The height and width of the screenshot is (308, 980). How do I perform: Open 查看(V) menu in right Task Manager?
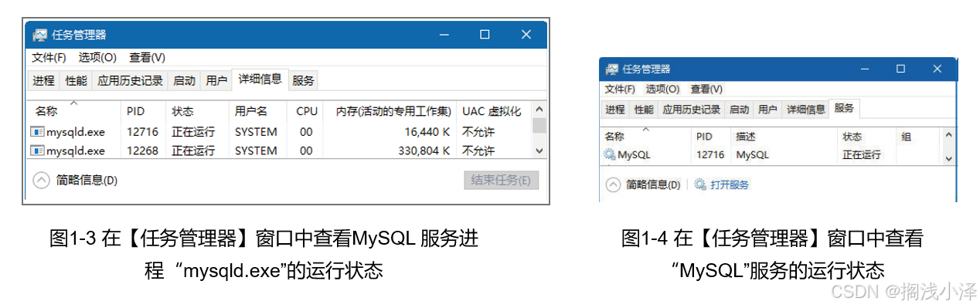[706, 89]
